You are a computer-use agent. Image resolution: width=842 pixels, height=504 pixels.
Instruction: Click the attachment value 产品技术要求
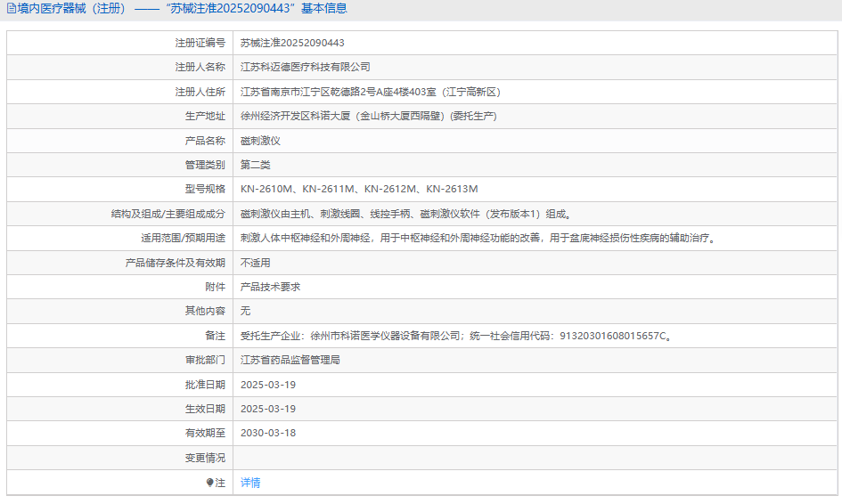(x=271, y=287)
